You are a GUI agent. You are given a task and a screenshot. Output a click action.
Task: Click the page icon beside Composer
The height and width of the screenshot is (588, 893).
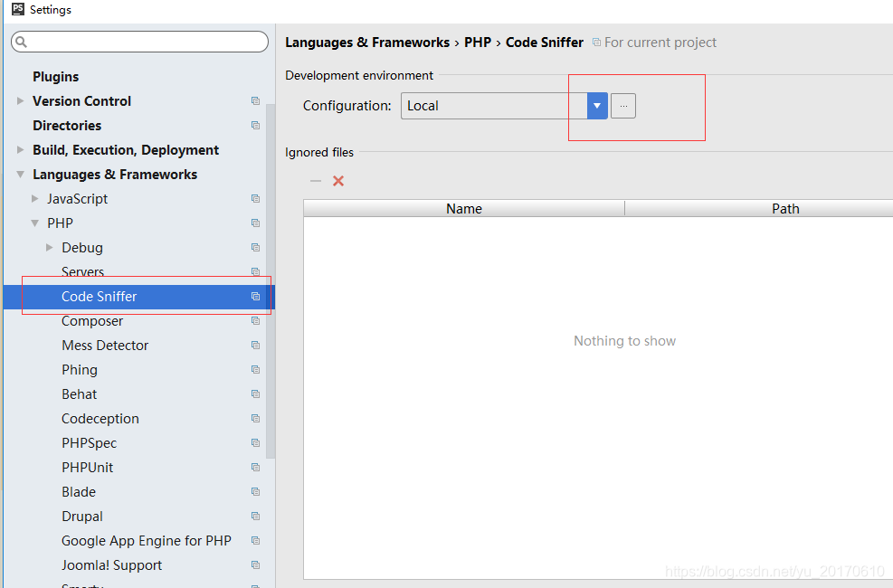point(255,320)
